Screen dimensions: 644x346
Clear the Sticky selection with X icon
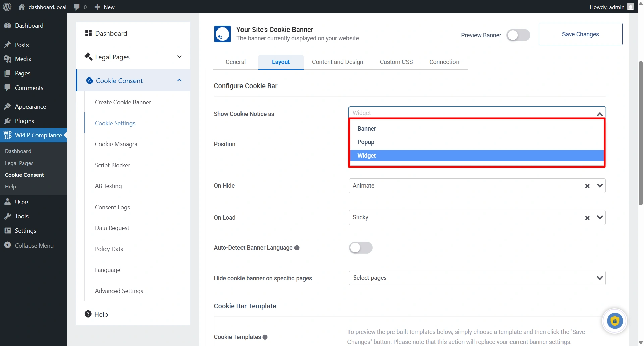point(587,218)
